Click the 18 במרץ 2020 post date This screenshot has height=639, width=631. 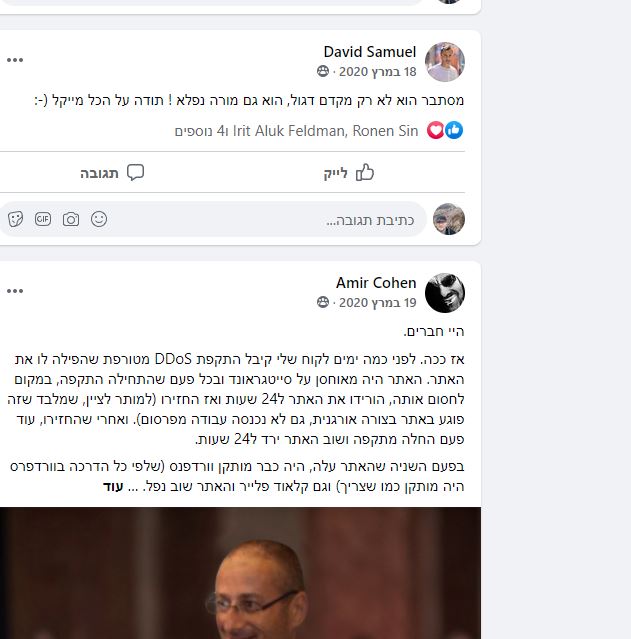(377, 72)
